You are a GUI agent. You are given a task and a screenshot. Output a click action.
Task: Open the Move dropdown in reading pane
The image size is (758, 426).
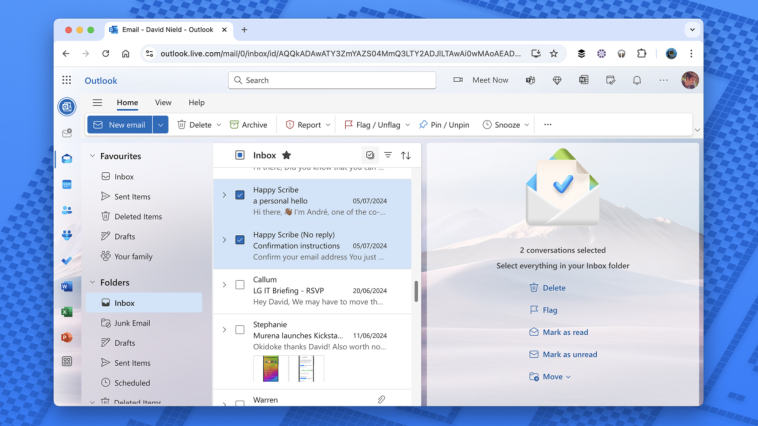550,377
